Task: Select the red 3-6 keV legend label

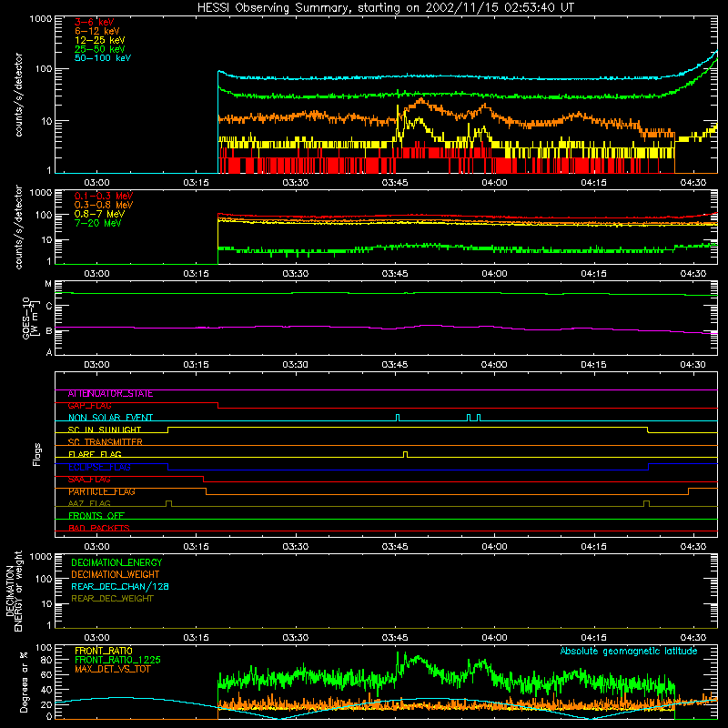Action: tap(95, 22)
